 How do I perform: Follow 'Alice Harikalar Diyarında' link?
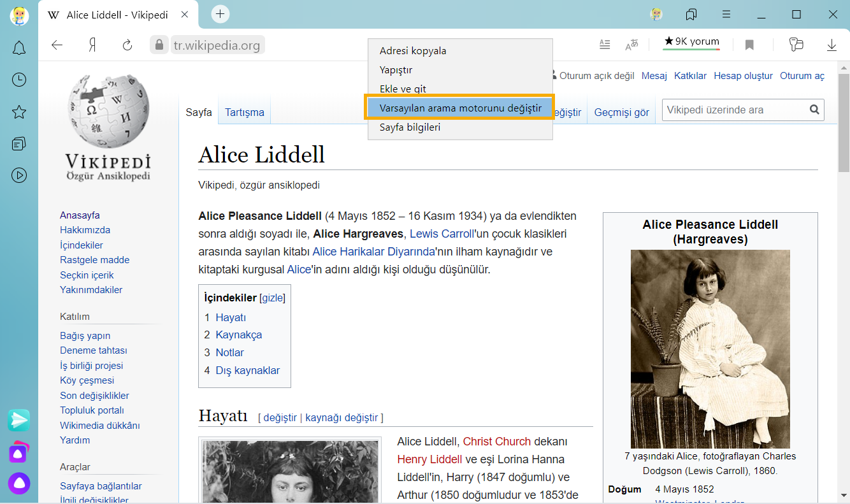[x=373, y=252]
